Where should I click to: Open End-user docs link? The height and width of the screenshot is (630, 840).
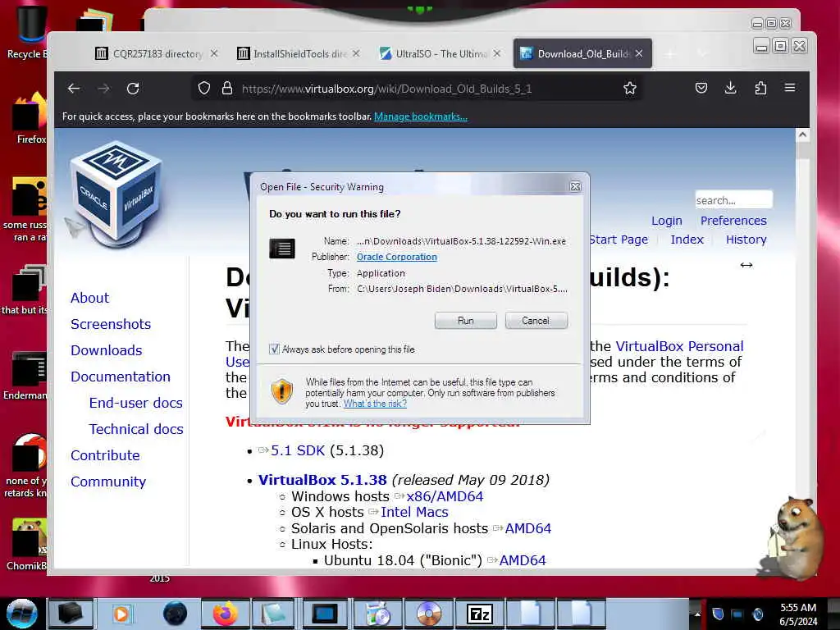[136, 403]
